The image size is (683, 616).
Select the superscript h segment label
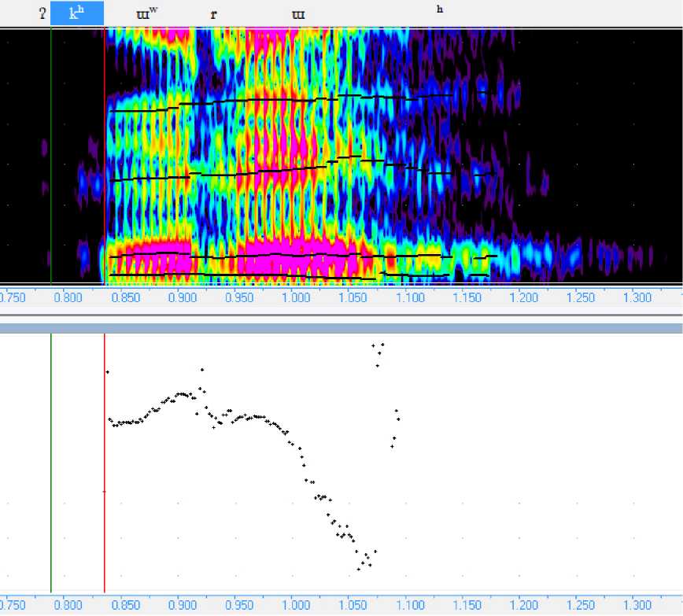440,9
